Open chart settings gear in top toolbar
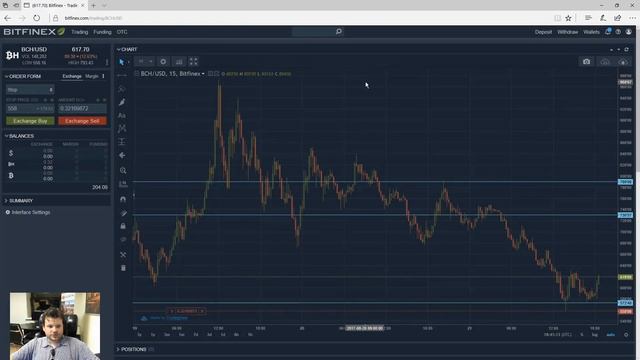This screenshot has height=360, width=640. (x=163, y=62)
